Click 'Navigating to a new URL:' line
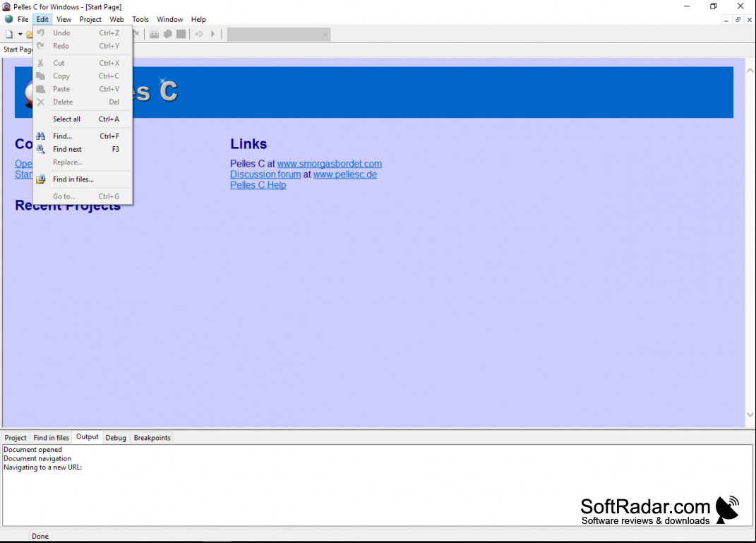756x543 pixels. point(42,467)
